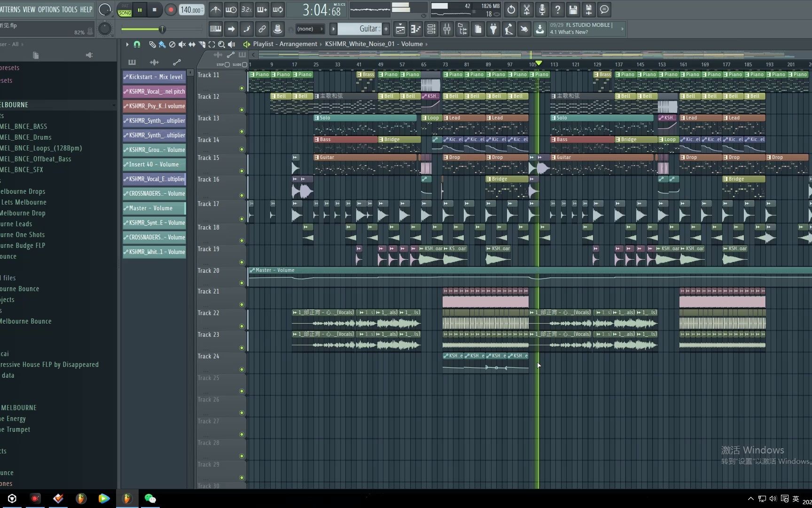Image resolution: width=812 pixels, height=508 pixels.
Task: Enable wait for input to start
Action: [x=231, y=9]
